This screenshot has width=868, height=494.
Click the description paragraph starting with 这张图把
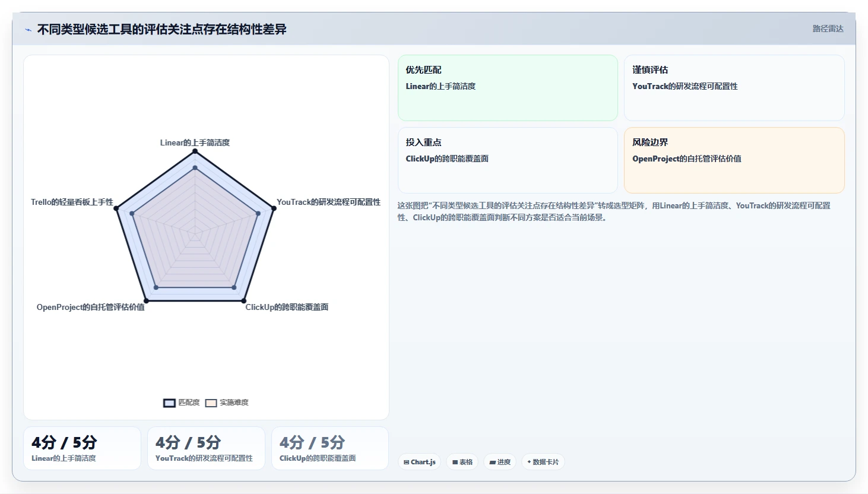tap(614, 211)
